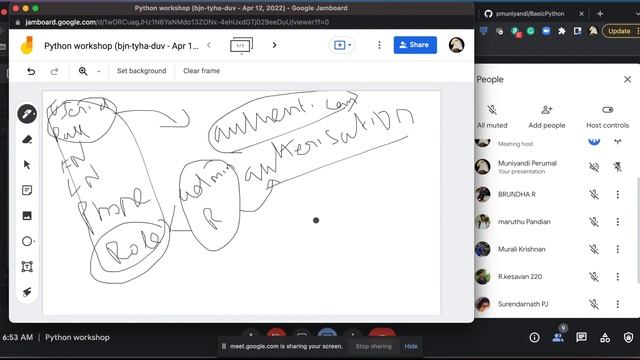Click Set background
Image resolution: width=640 pixels, height=360 pixels.
[x=141, y=71]
